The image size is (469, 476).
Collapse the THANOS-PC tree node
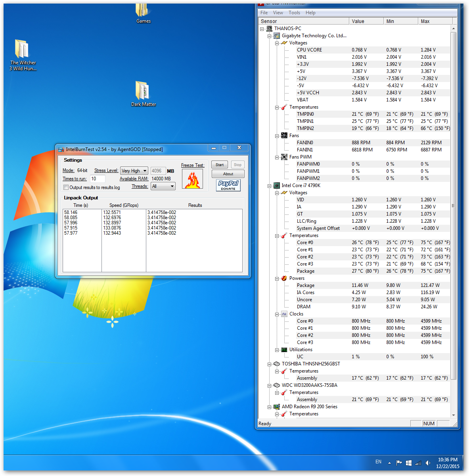262,29
